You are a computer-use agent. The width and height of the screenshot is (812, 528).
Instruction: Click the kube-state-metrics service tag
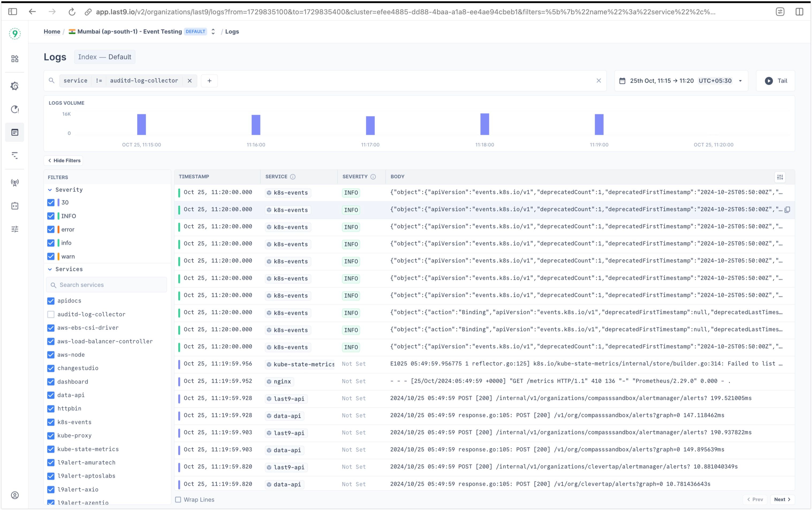coord(300,364)
